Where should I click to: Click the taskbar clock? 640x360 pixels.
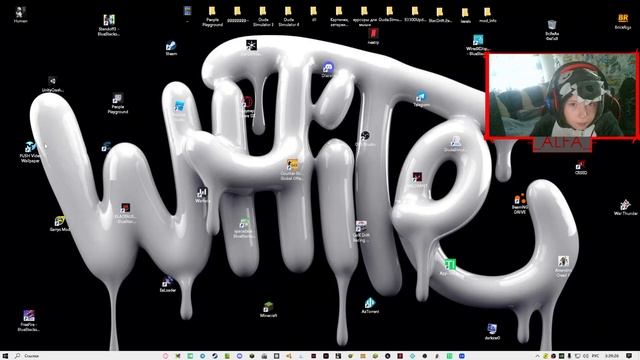pos(612,356)
